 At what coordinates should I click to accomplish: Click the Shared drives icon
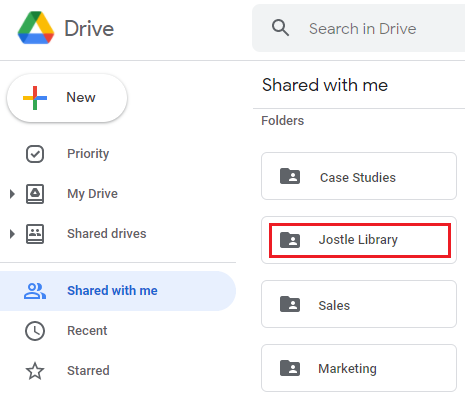(35, 234)
